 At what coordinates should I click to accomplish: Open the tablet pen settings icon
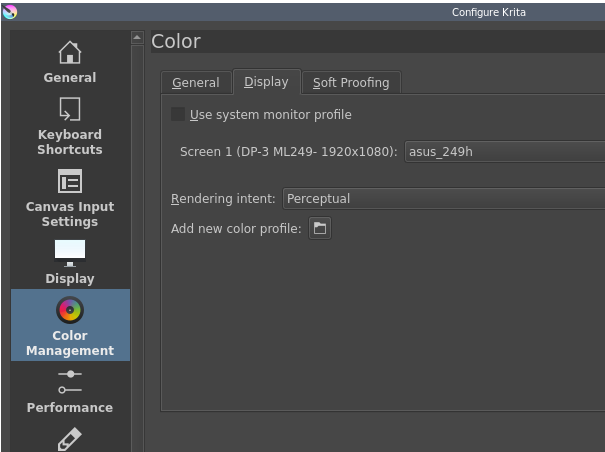(70, 439)
